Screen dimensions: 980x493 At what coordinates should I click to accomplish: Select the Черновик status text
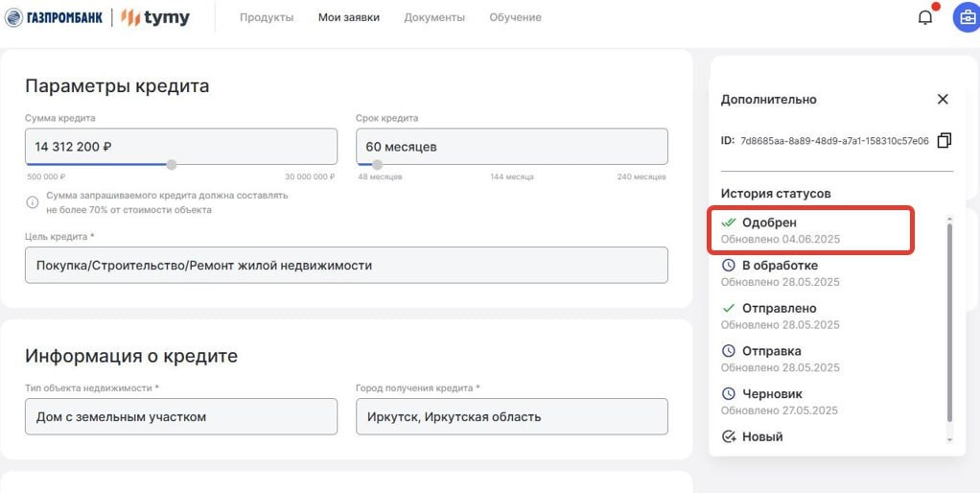point(772,393)
